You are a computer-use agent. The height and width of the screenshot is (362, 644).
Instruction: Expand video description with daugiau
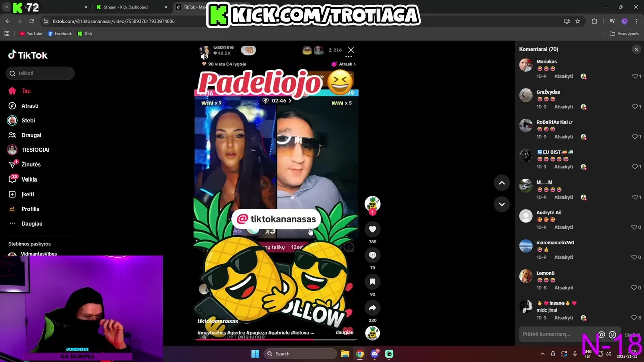coord(344,333)
